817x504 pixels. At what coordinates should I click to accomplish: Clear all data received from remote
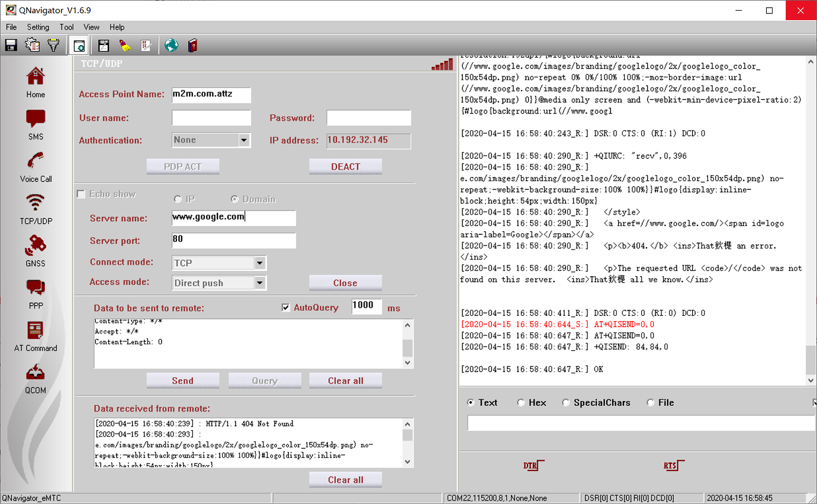click(345, 479)
